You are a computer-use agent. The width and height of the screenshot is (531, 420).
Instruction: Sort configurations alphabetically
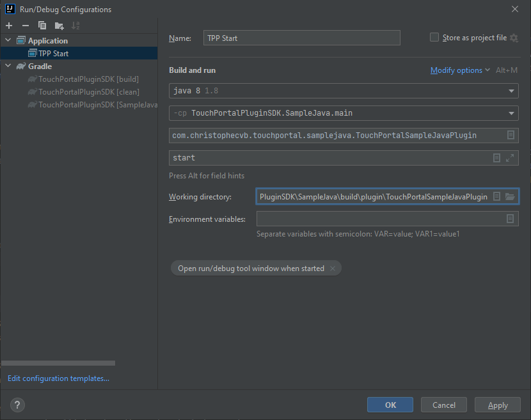[75, 26]
